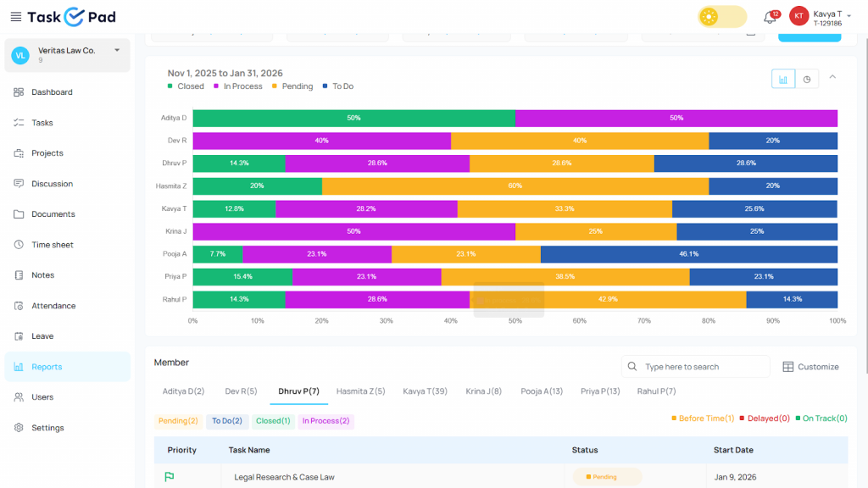This screenshot has height=488, width=868.
Task: Select the bar chart view icon
Action: [783, 79]
